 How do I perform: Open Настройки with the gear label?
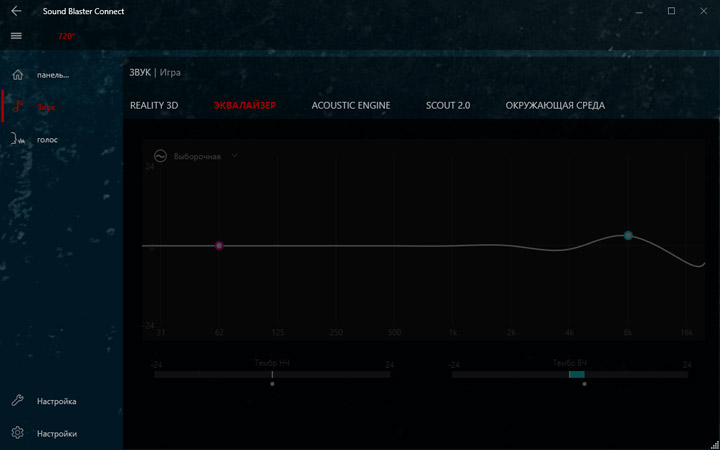pyautogui.click(x=56, y=433)
